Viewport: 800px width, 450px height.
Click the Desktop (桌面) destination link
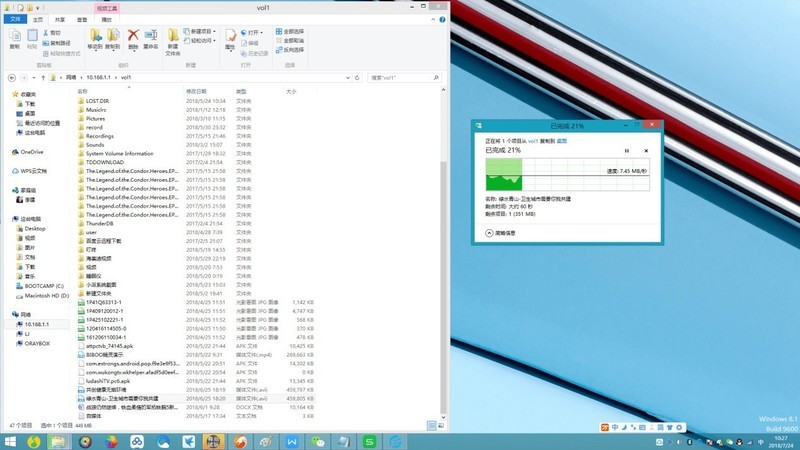561,142
